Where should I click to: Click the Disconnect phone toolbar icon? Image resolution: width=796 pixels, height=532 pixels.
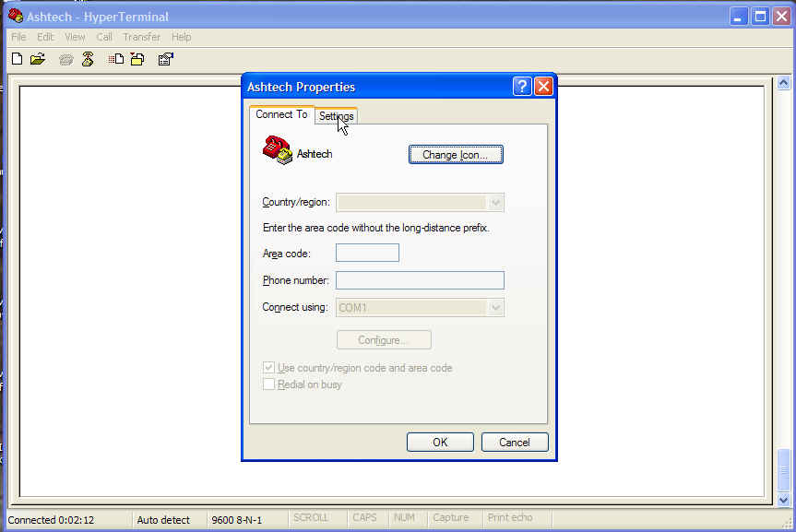coord(88,59)
